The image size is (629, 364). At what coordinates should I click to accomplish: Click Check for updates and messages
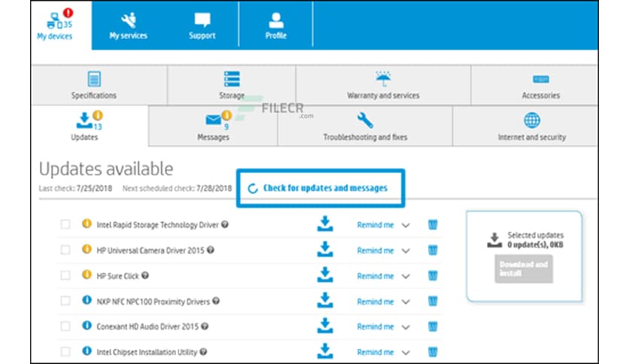click(x=321, y=188)
